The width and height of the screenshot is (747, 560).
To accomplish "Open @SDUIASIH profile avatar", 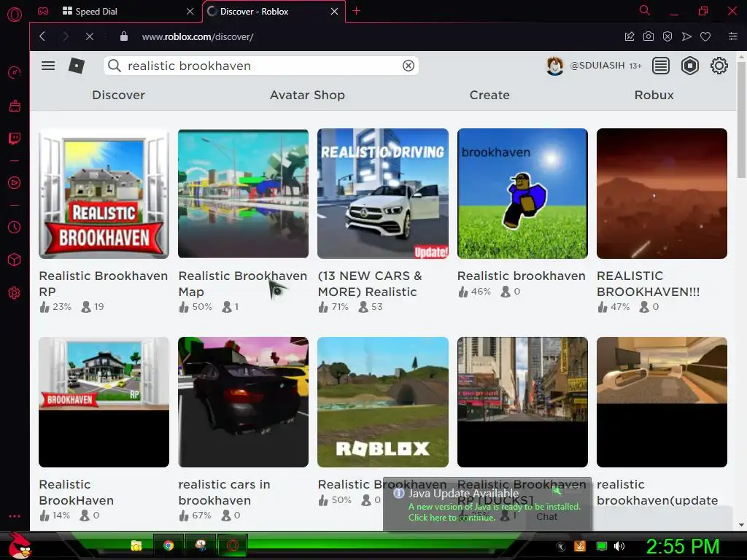I will click(x=554, y=66).
